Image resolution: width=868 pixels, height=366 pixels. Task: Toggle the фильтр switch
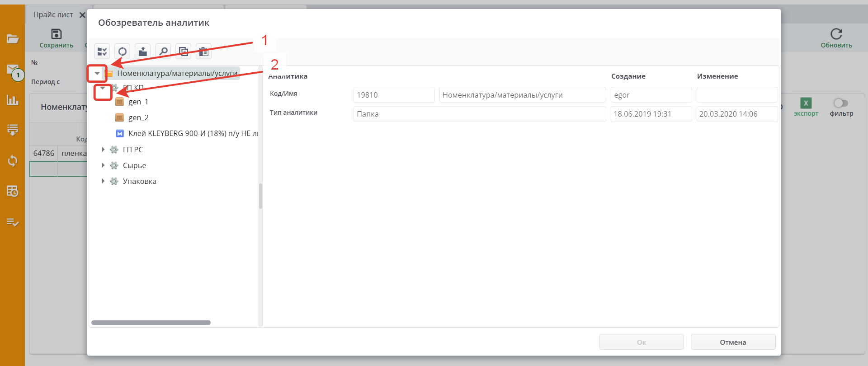[x=841, y=103]
